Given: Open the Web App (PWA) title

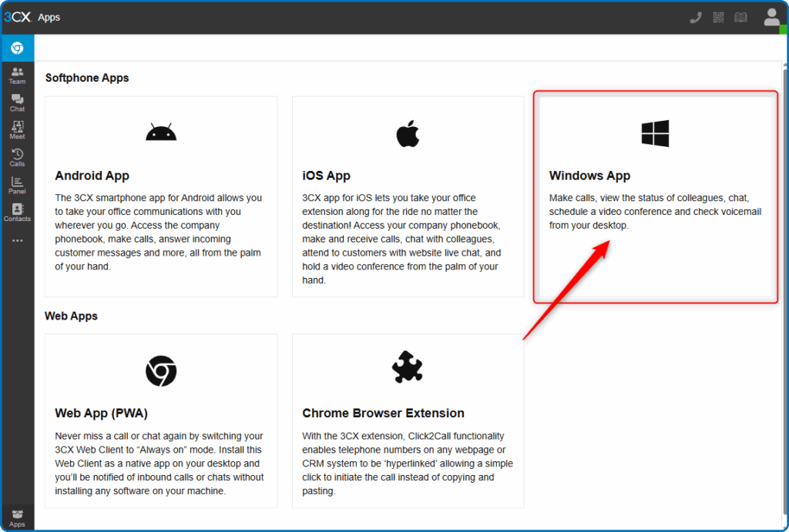Looking at the screenshot, I should pos(101,413).
